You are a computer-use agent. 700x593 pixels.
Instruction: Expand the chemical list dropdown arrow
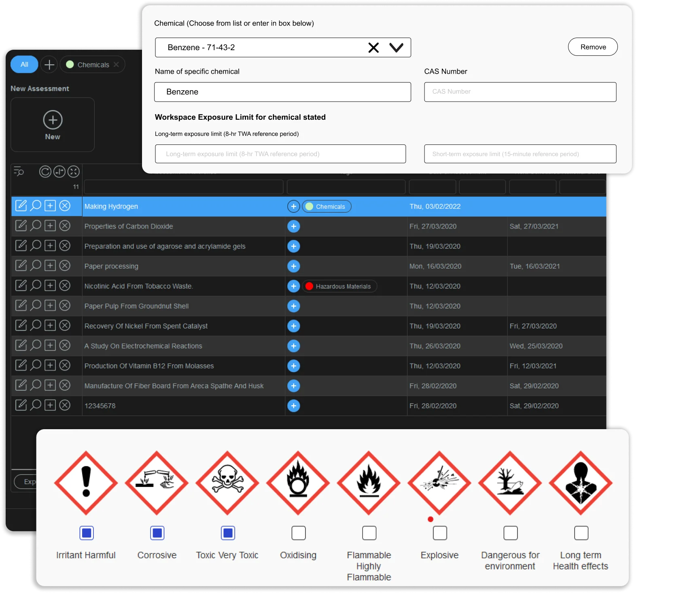click(x=396, y=48)
